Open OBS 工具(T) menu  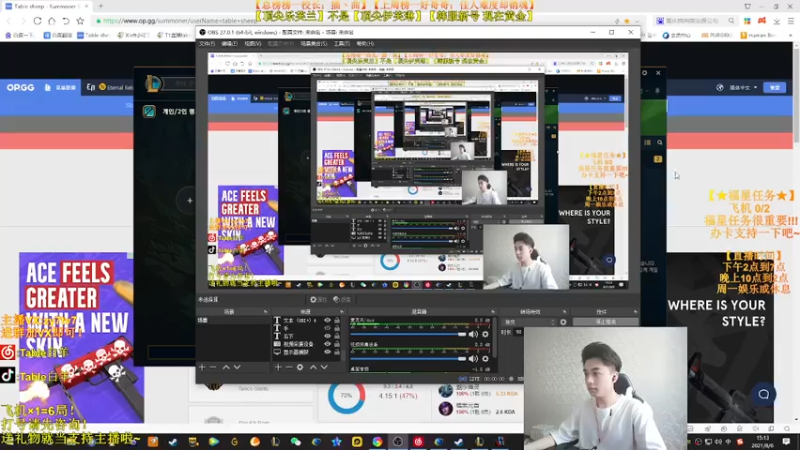tap(341, 44)
